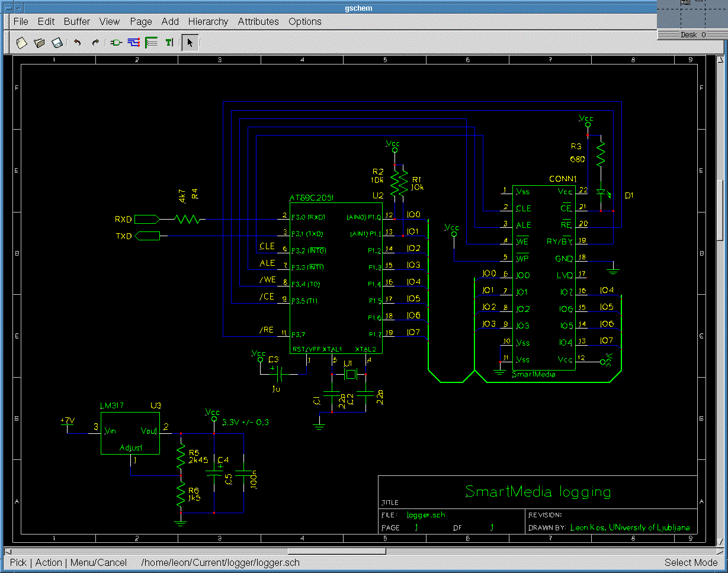Open the Page menu
The width and height of the screenshot is (728, 573).
(x=141, y=21)
